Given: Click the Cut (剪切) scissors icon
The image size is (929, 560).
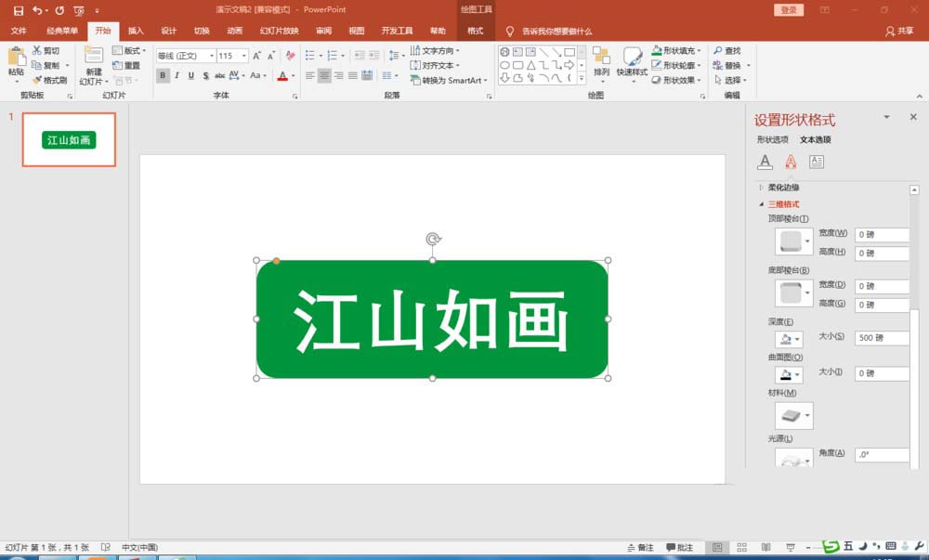Looking at the screenshot, I should pyautogui.click(x=37, y=50).
